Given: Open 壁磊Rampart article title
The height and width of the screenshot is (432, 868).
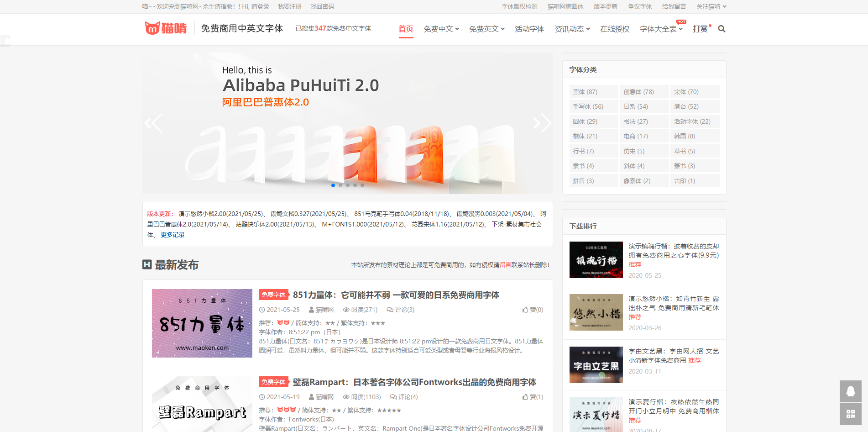Looking at the screenshot, I should tap(414, 382).
